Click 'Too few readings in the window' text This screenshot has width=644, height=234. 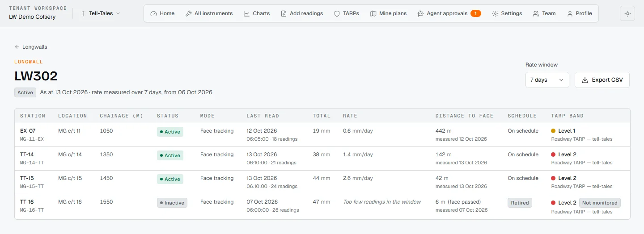[x=382, y=202]
